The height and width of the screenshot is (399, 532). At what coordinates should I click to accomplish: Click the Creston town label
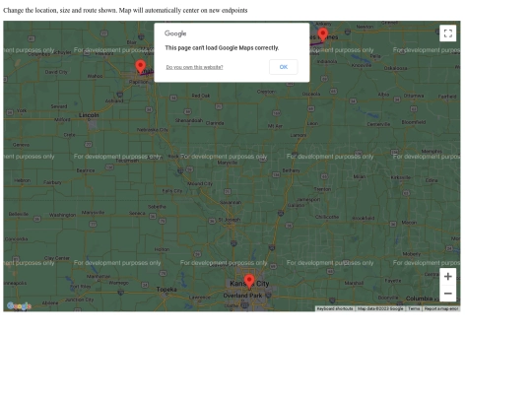(x=266, y=92)
